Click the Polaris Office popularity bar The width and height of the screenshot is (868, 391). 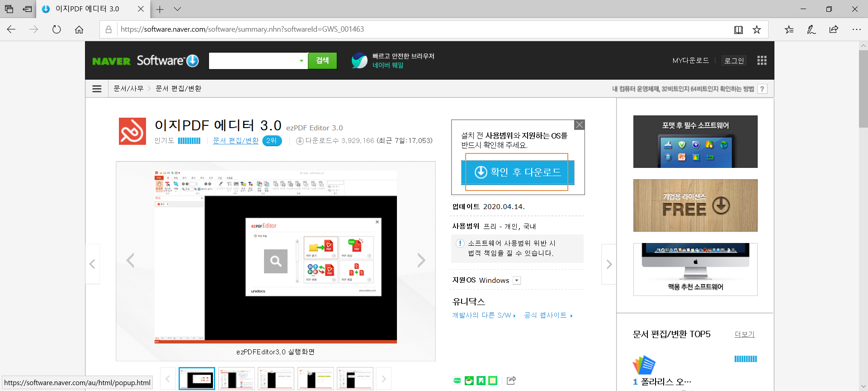point(745,359)
